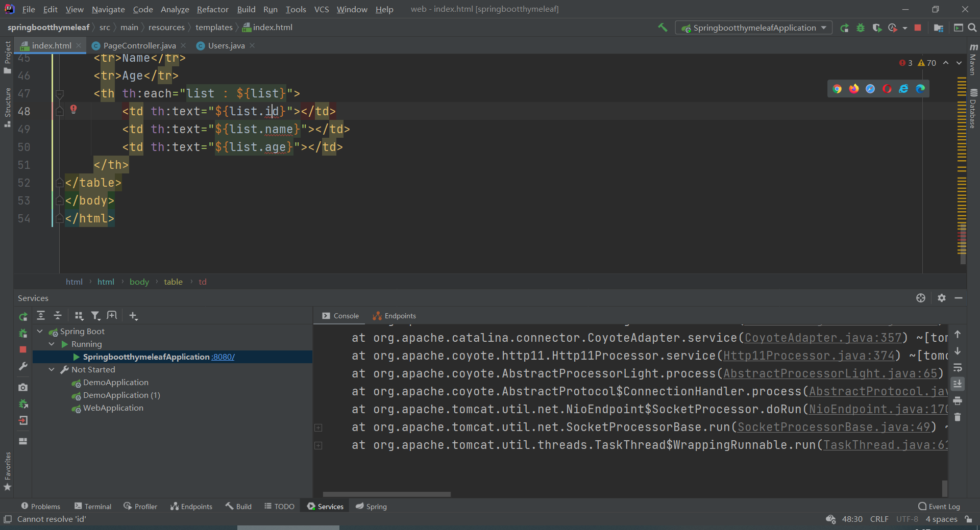Expand folded stack frames at TaskThread line
980x530 pixels.
click(x=318, y=445)
